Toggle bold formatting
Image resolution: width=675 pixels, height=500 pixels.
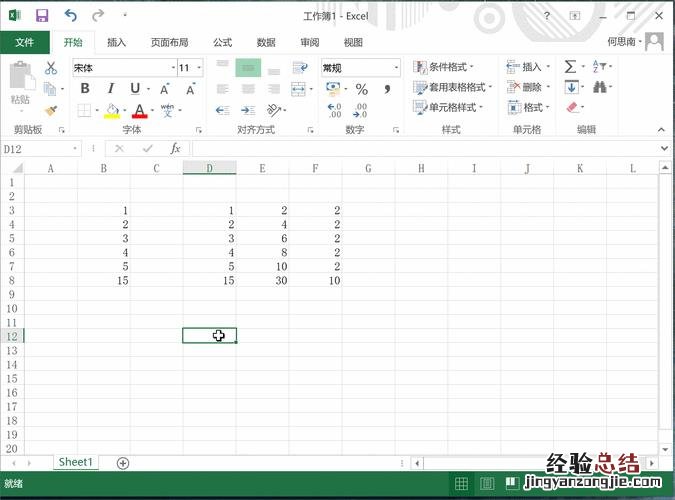point(85,89)
